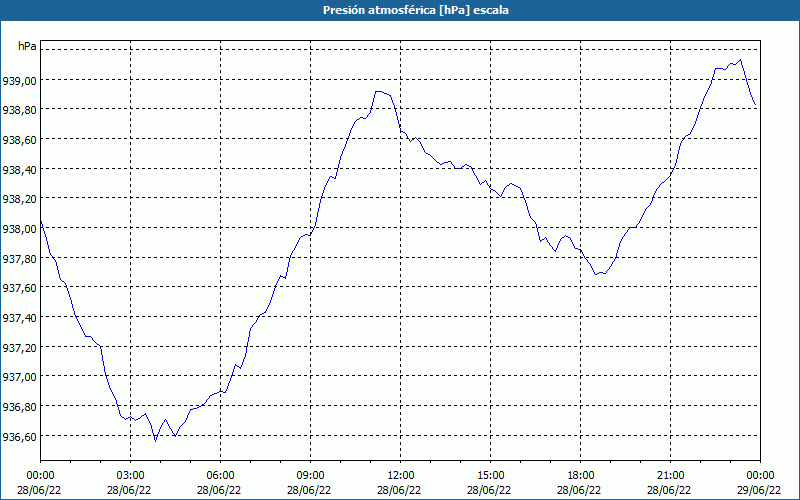Click the 937,20 y-axis label
This screenshot has width=800, height=500.
coord(19,347)
